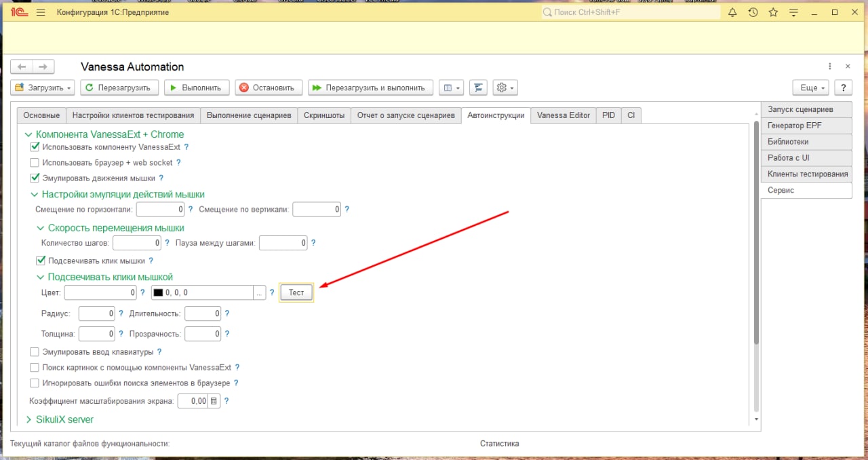Open the Загрузить dropdown
This screenshot has width=868, height=460.
click(43, 88)
